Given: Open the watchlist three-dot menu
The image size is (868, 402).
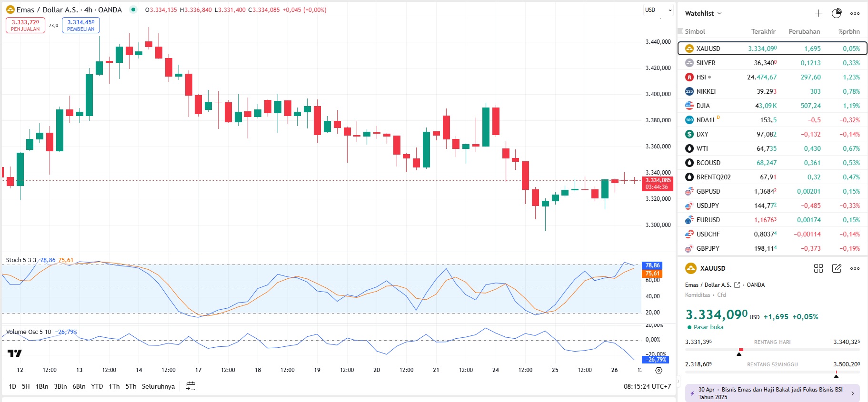Looking at the screenshot, I should (855, 13).
